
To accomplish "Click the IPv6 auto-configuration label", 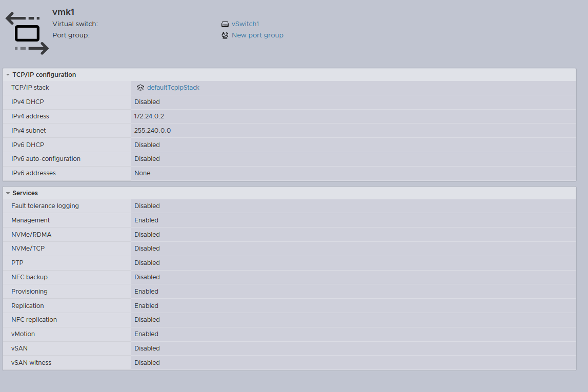I will coord(46,159).
